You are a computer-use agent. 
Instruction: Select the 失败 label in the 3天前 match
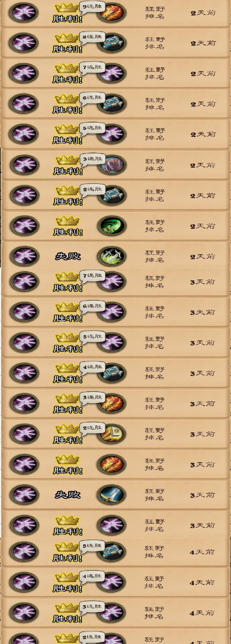68,495
